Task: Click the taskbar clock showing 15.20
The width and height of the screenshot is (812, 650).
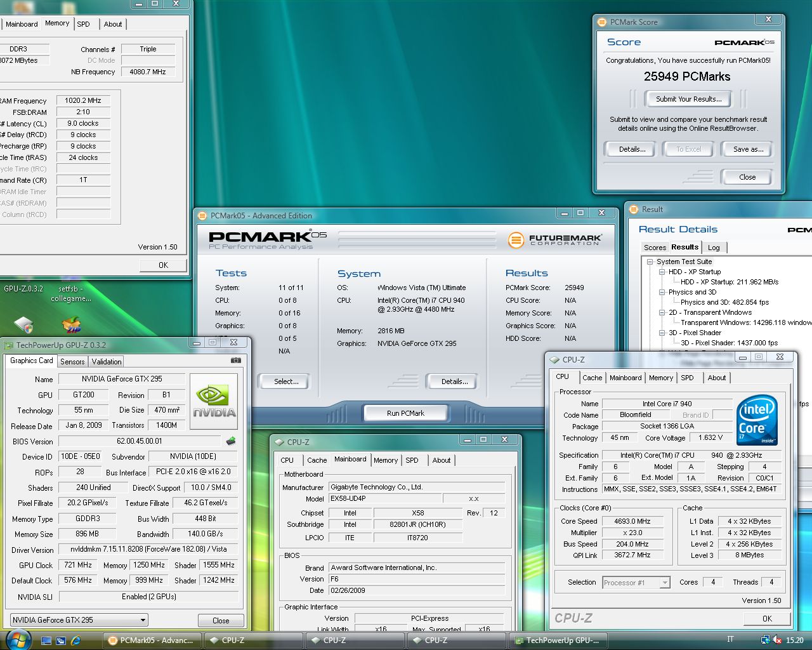Action: pos(794,640)
